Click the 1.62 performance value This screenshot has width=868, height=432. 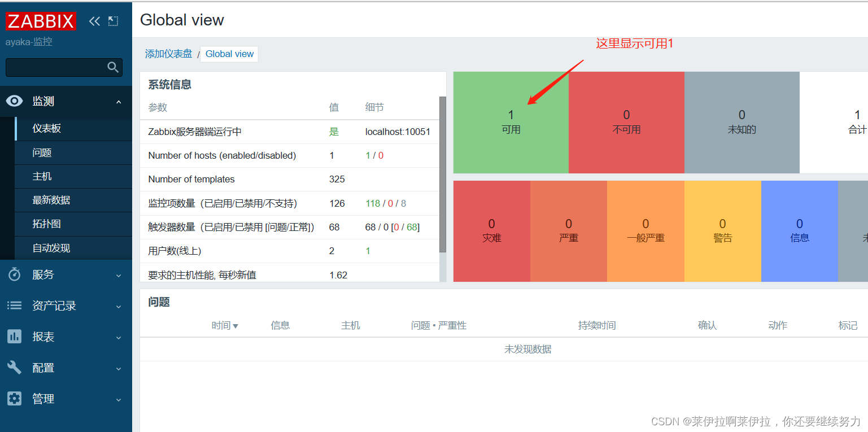[338, 275]
